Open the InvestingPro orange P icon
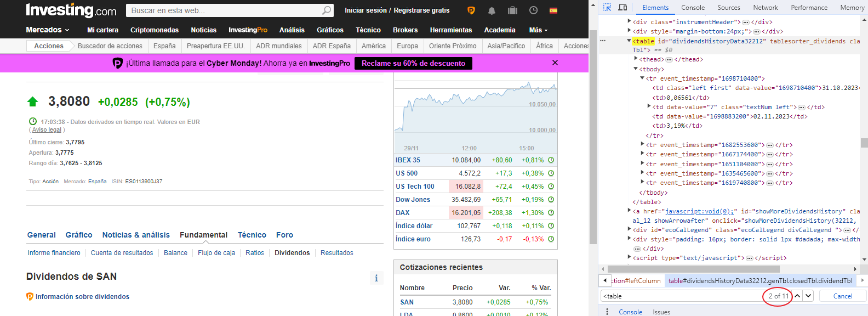 coord(471,10)
